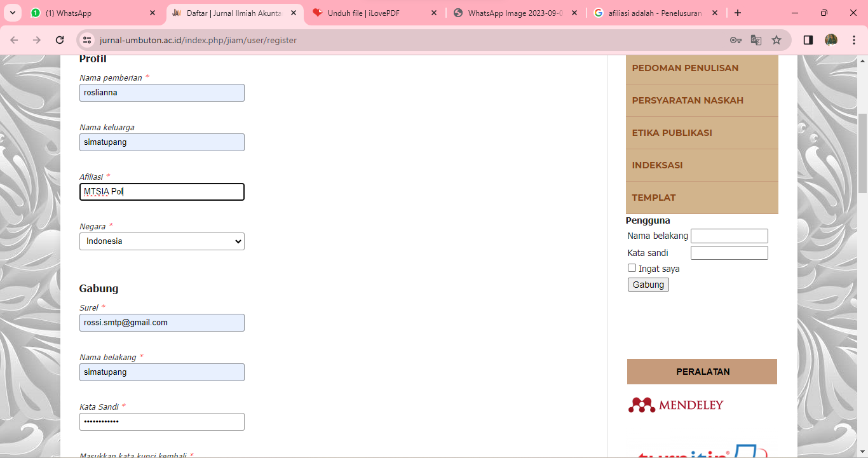Enable the Ingat saya checkbox

632,268
